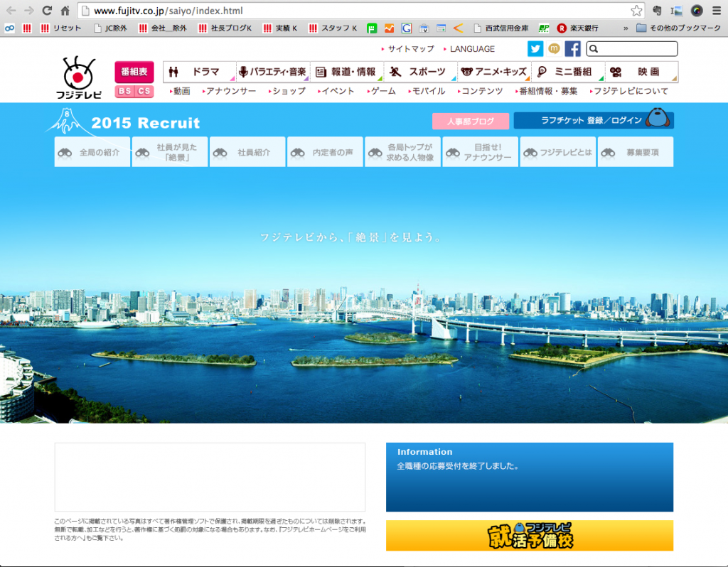Click the LANGUAGE link
728x567 pixels.
click(471, 49)
